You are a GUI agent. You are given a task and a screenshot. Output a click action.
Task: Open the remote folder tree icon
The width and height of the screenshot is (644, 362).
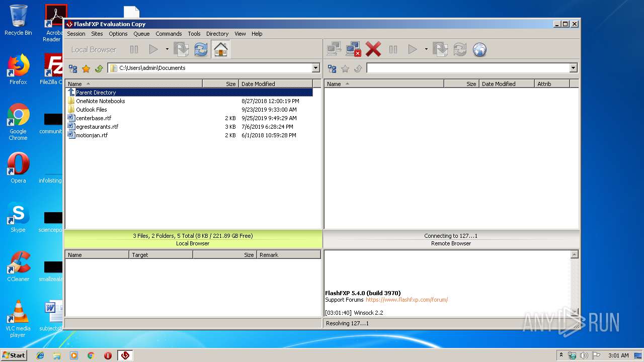[x=332, y=68]
